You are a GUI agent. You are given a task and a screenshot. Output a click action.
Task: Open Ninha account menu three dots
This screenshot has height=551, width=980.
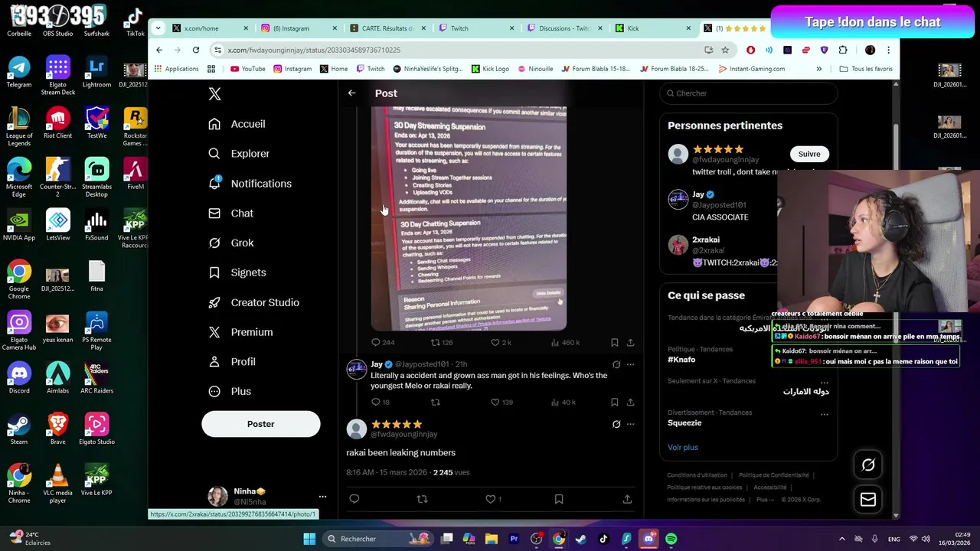tap(322, 497)
